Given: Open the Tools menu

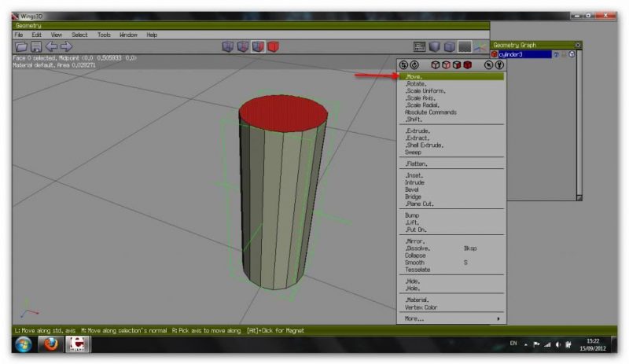Looking at the screenshot, I should coord(104,35).
